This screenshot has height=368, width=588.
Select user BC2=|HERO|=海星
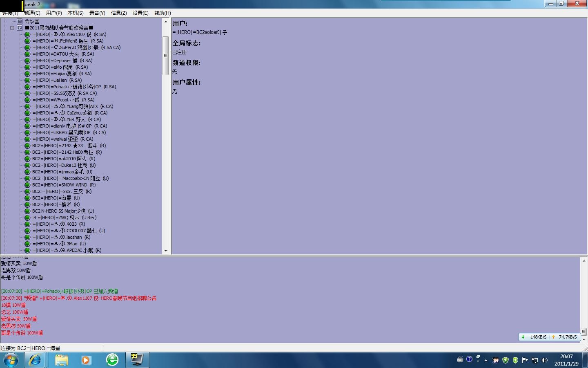pyautogui.click(x=56, y=198)
